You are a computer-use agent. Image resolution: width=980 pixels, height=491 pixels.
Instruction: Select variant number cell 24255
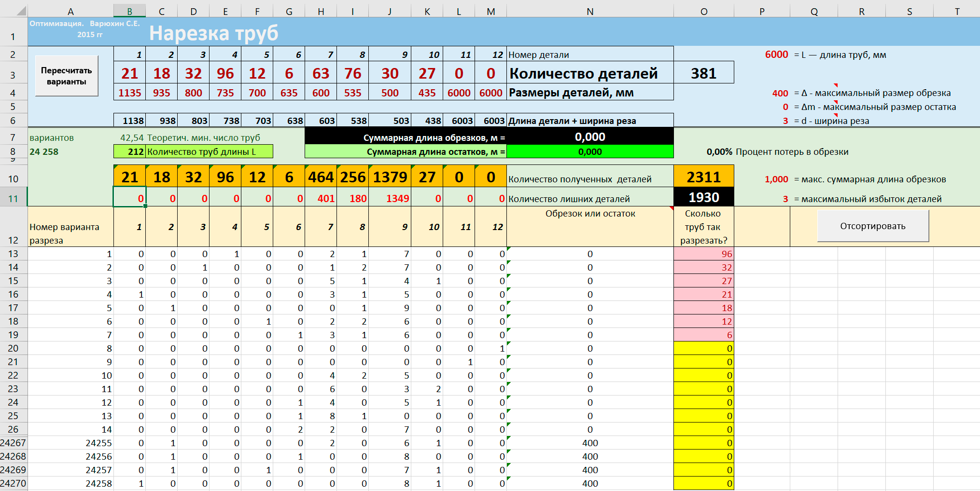(70, 443)
